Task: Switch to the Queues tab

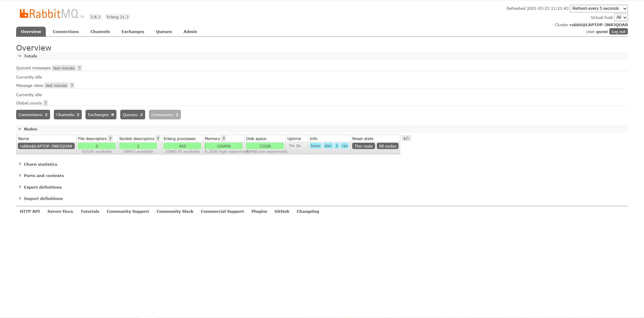Action: click(x=164, y=32)
